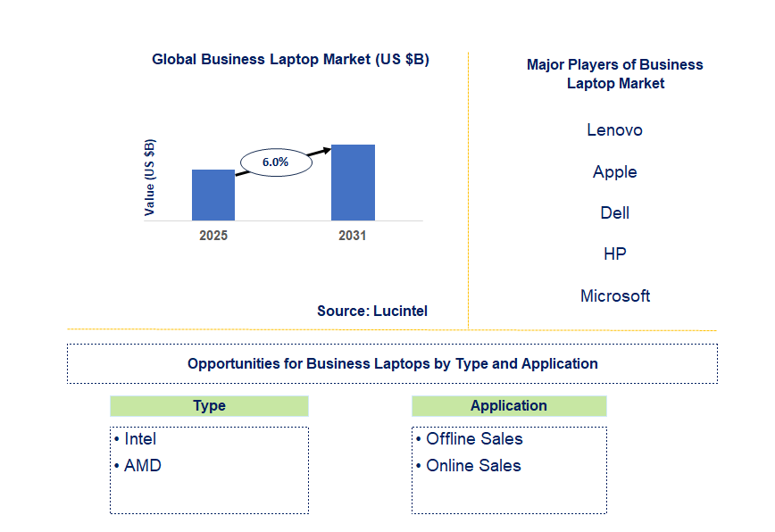Select the Offline Sales bullet item

pos(469,438)
